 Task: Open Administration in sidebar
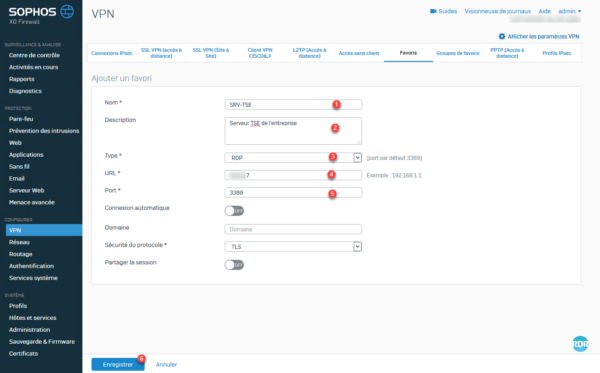coord(29,329)
